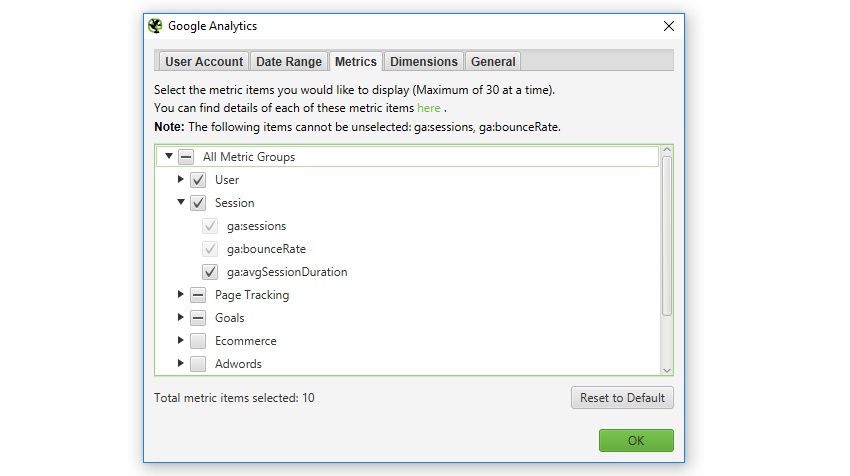Expand the Adwords metric group
The height and width of the screenshot is (476, 850).
[181, 363]
